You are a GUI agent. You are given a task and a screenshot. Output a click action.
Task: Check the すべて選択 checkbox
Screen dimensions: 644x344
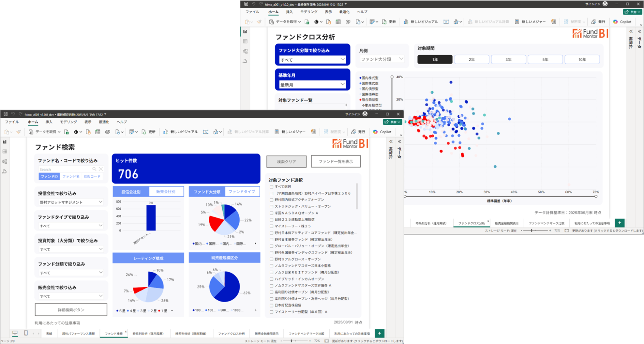(x=271, y=187)
